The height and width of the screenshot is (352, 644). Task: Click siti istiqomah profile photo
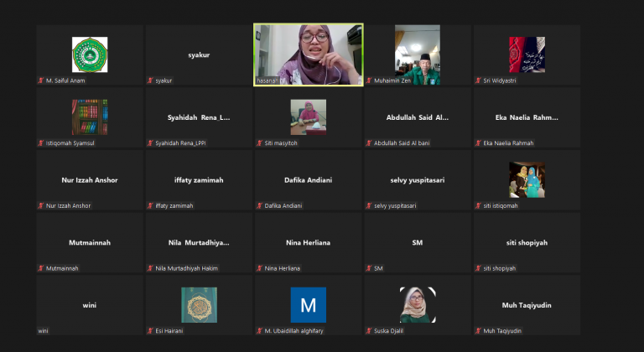pos(527,180)
